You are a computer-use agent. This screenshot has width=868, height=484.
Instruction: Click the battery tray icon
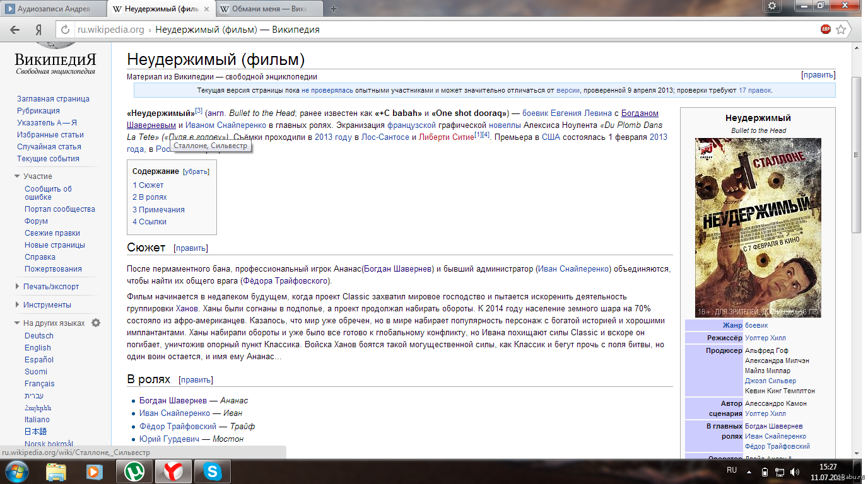tap(765, 471)
